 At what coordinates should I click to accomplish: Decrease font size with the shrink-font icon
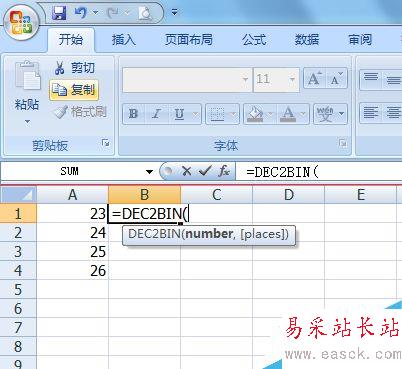click(x=336, y=79)
